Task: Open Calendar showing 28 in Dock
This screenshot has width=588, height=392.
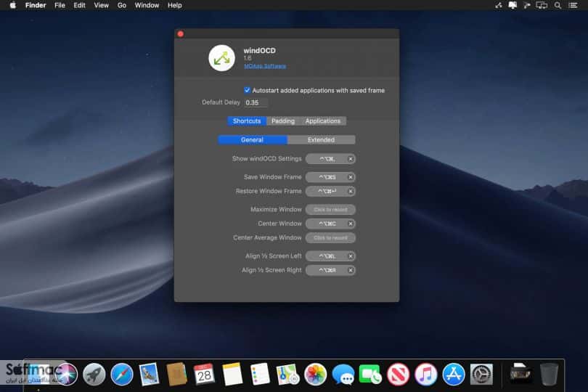Action: 205,374
